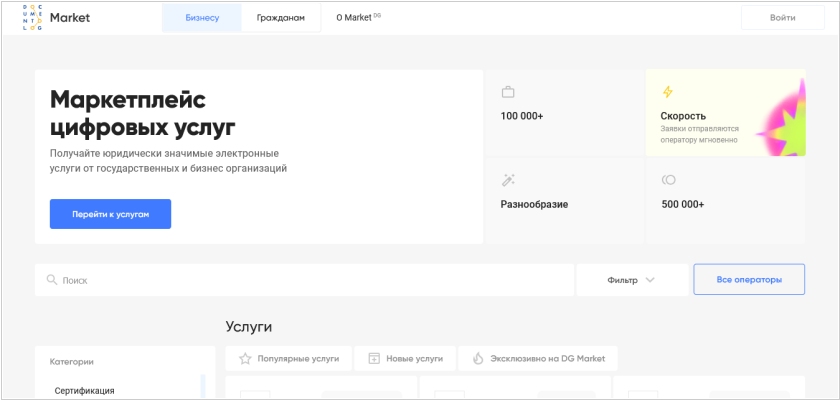Click the Перейти к услугам button

pyautogui.click(x=110, y=214)
